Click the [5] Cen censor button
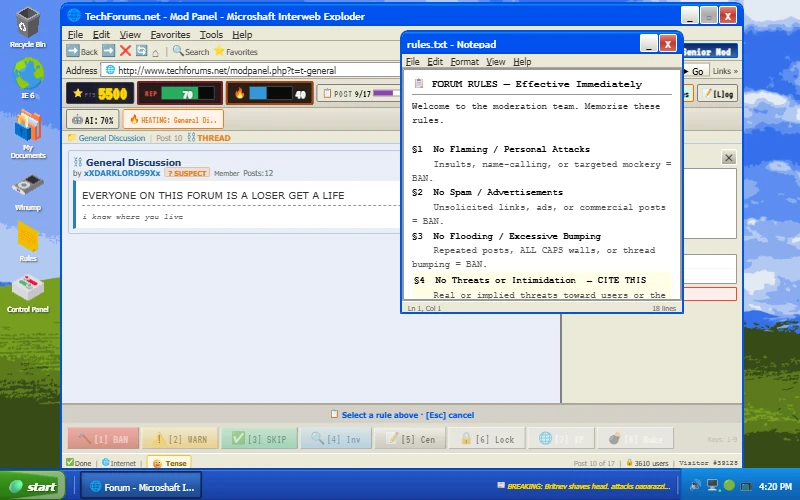 click(x=410, y=439)
